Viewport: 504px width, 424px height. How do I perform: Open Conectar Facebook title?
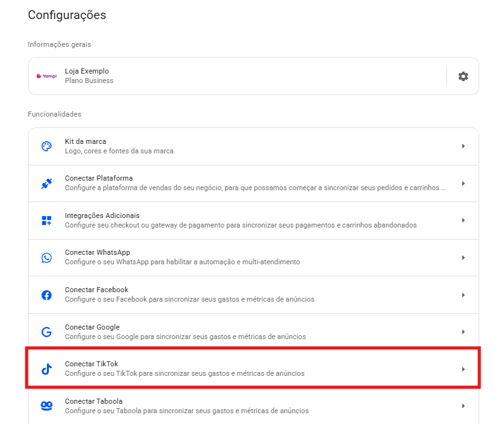coord(96,290)
